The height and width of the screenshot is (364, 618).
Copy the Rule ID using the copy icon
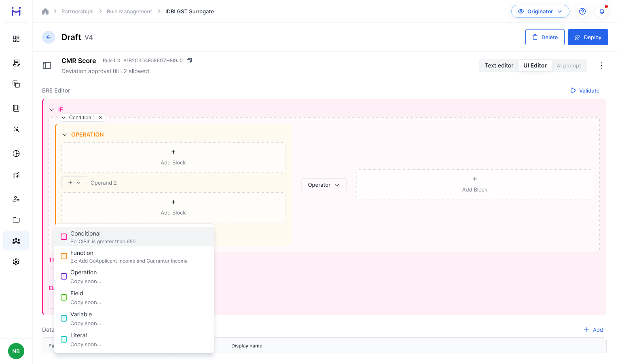point(189,60)
